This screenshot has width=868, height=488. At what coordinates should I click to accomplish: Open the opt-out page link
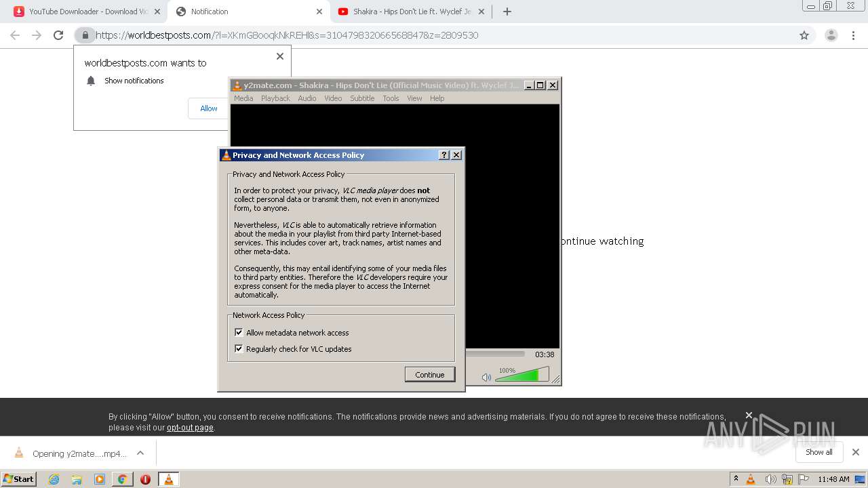click(190, 428)
